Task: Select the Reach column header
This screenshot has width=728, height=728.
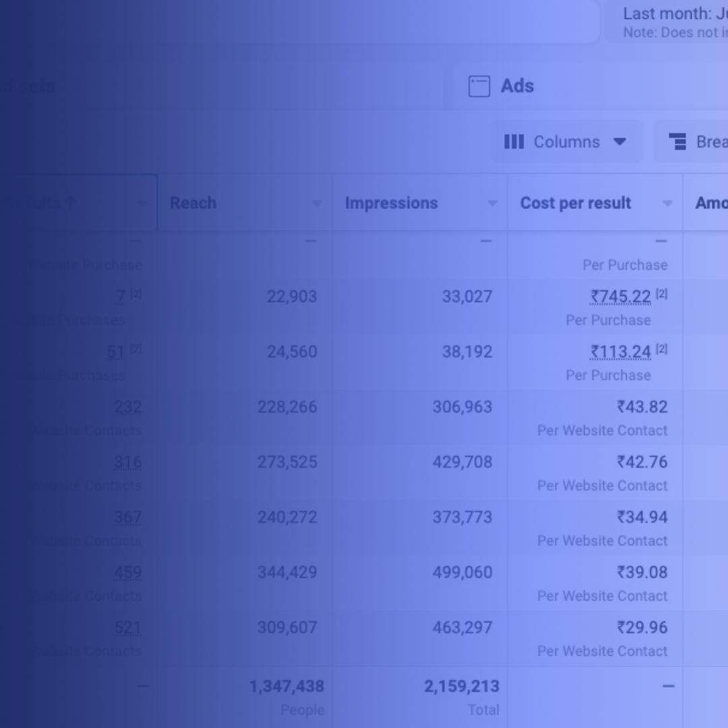Action: [x=193, y=203]
